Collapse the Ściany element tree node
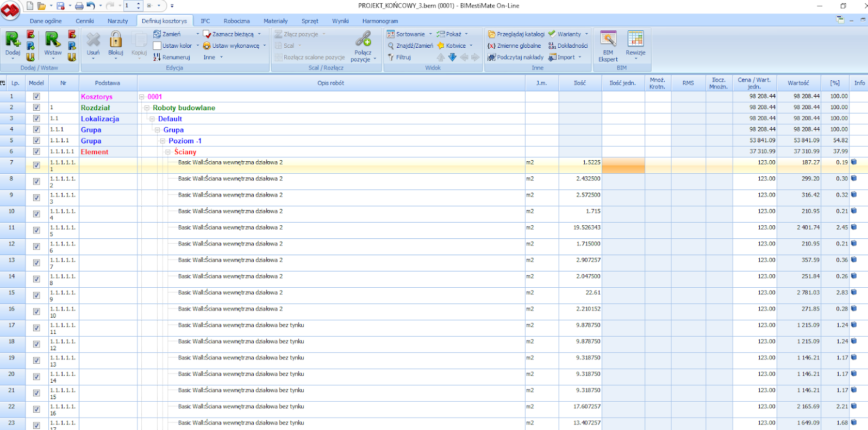Screen dimensions: 868x430 [168, 152]
